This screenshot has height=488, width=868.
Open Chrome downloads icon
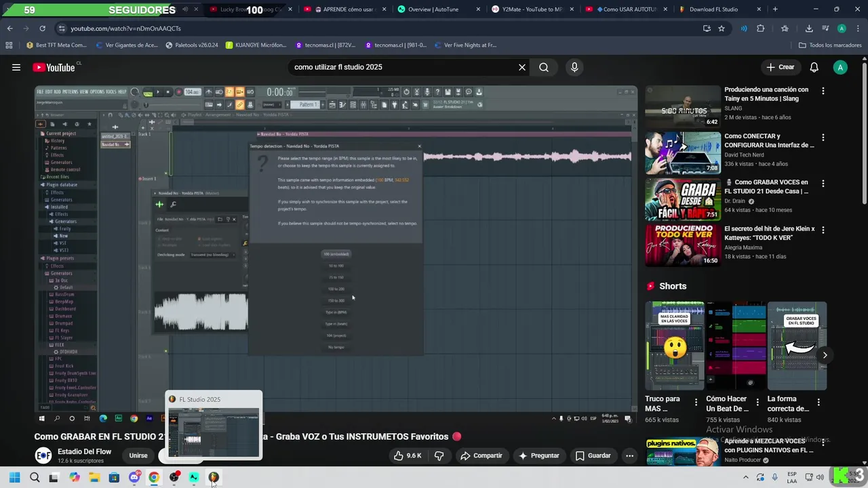[x=809, y=28]
